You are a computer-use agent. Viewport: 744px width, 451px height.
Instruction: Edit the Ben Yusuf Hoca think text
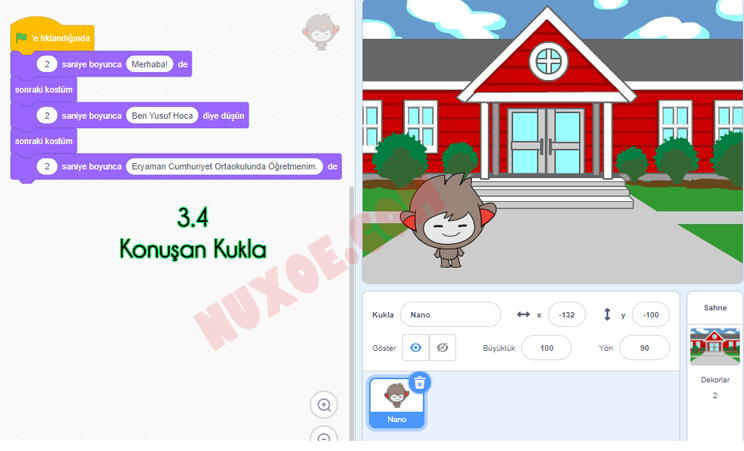[x=162, y=115]
